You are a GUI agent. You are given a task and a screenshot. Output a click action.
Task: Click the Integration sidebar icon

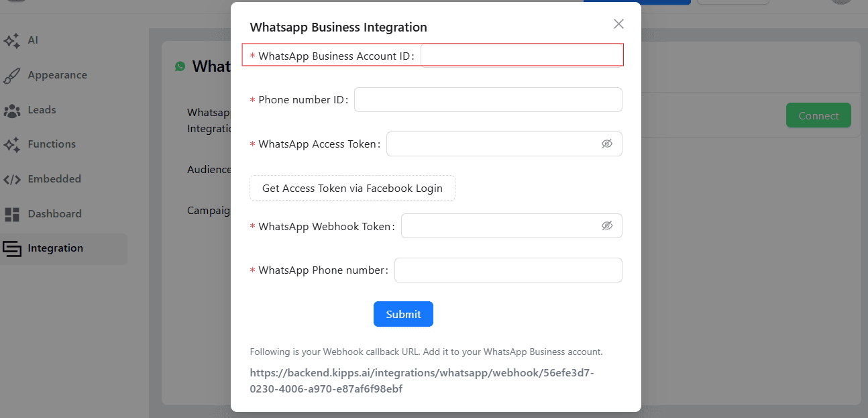(x=11, y=249)
